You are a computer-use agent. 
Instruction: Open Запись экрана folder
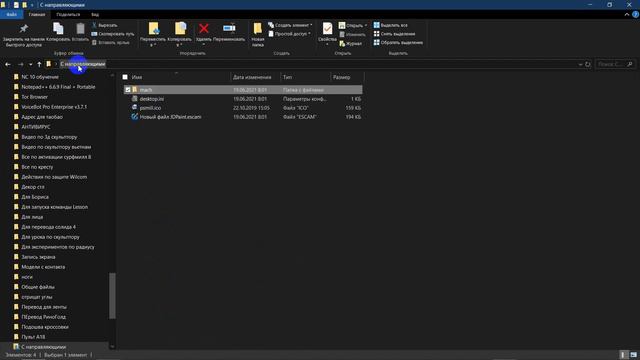pos(38,257)
